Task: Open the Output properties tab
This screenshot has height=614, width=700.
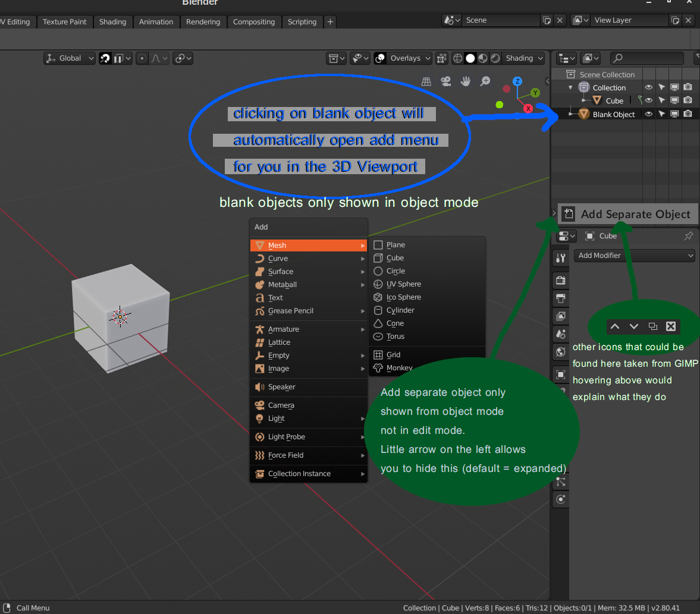Action: pyautogui.click(x=561, y=298)
